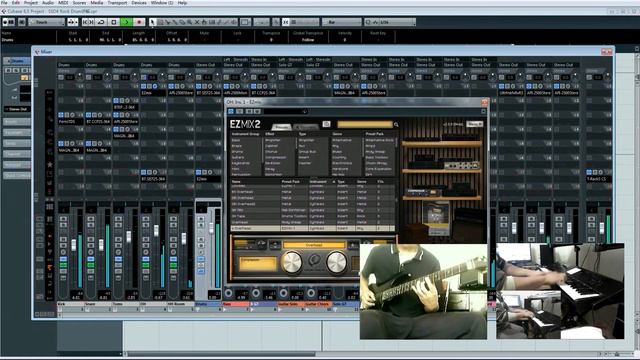Image resolution: width=640 pixels, height=360 pixels.
Task: Select Drums in the Instrument Group list
Action: 237,151
